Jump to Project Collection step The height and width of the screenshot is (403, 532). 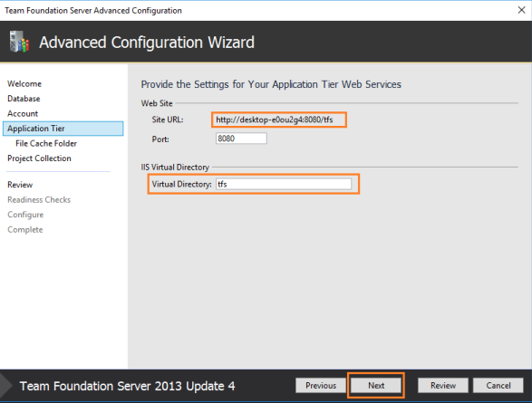(x=39, y=158)
